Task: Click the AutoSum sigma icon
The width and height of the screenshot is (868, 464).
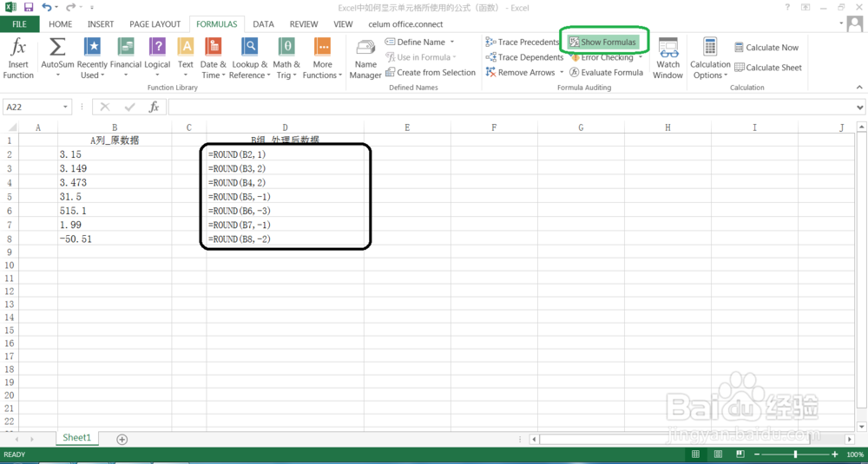Action: point(57,48)
